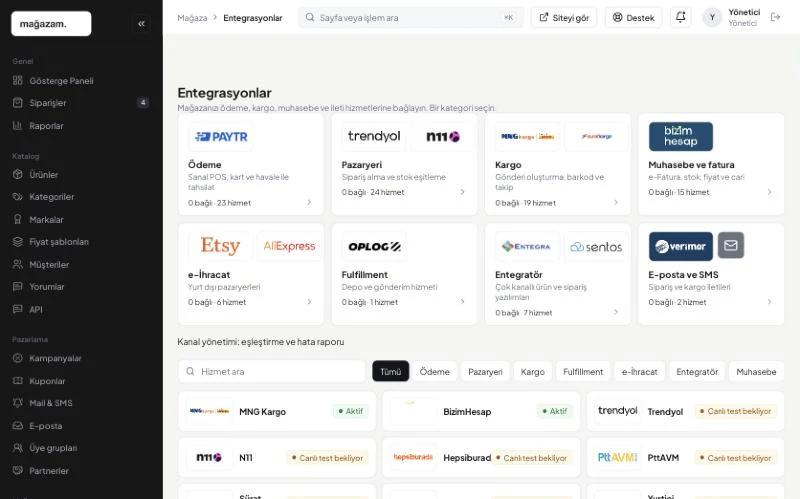Open Gösterge Paneli dashboard icon
The height and width of the screenshot is (499, 800).
[x=18, y=81]
